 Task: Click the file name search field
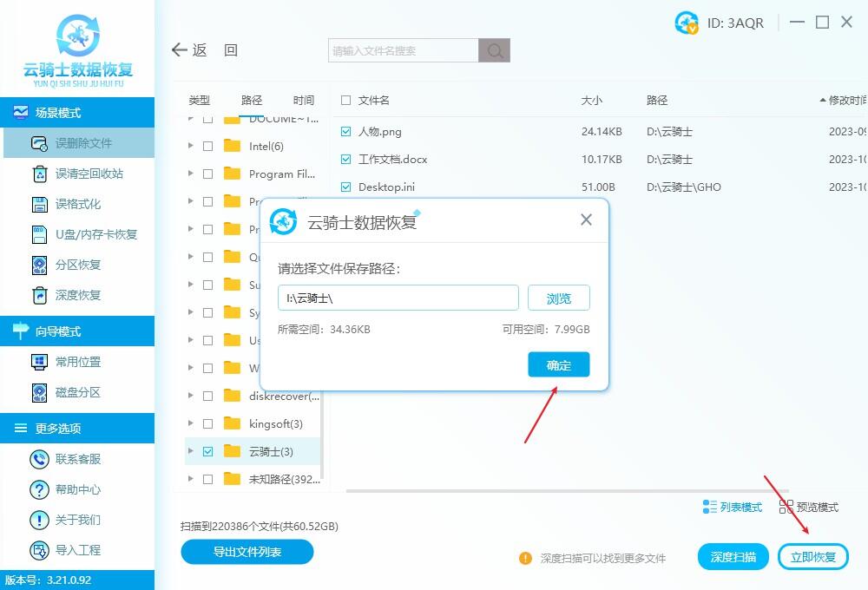pyautogui.click(x=404, y=50)
